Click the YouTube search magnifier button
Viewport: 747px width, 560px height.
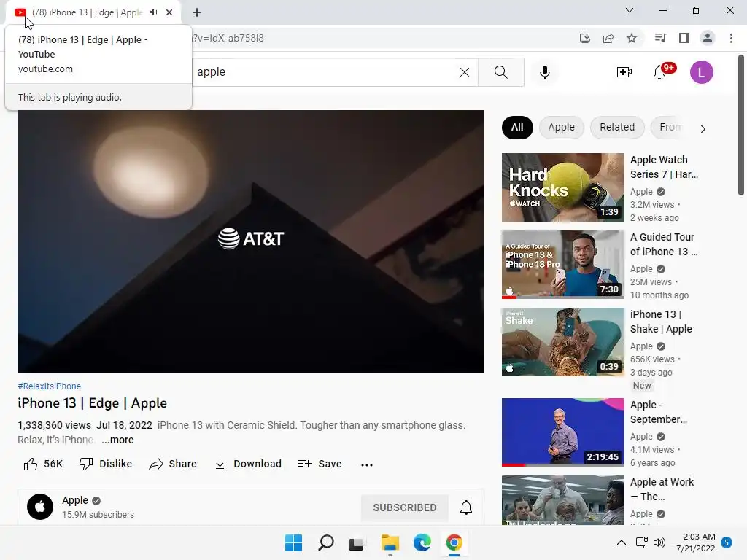pos(500,72)
